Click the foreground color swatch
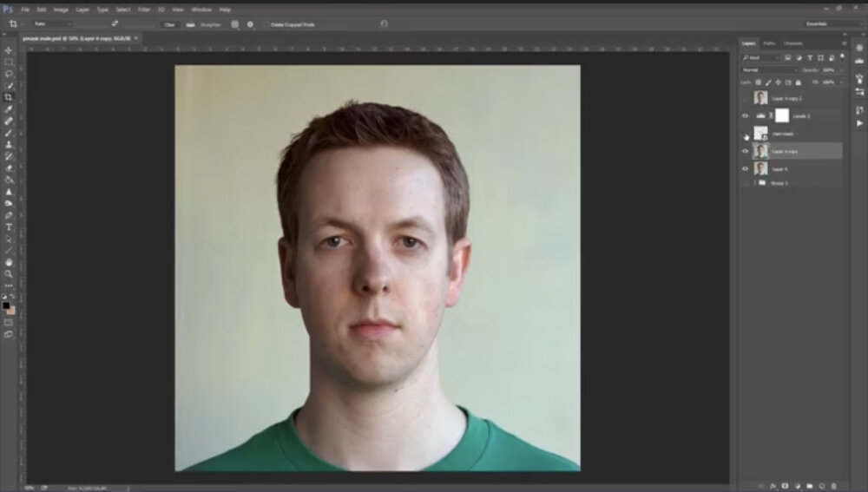Viewport: 868px width, 492px height. 6,305
